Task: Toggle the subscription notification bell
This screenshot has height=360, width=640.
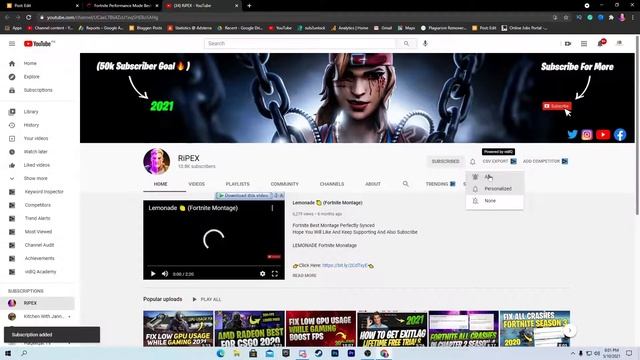Action: point(472,162)
